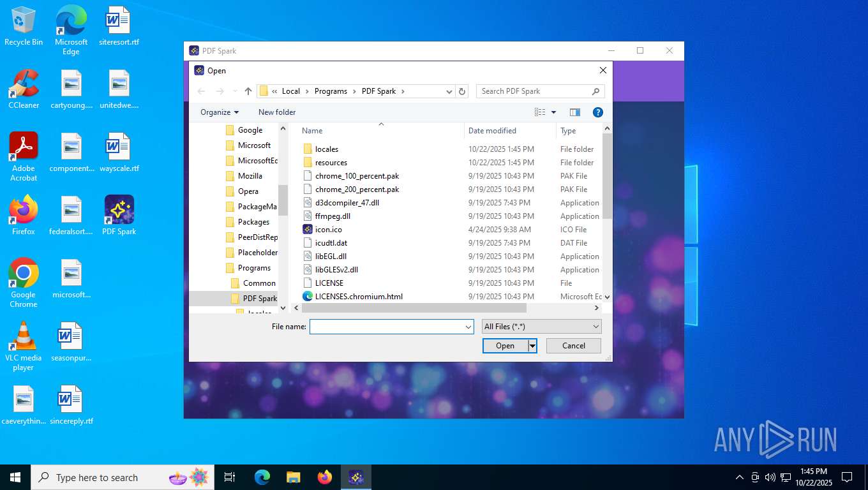This screenshot has width=868, height=490.
Task: Select unitedwe image file on desktop
Action: [119, 89]
